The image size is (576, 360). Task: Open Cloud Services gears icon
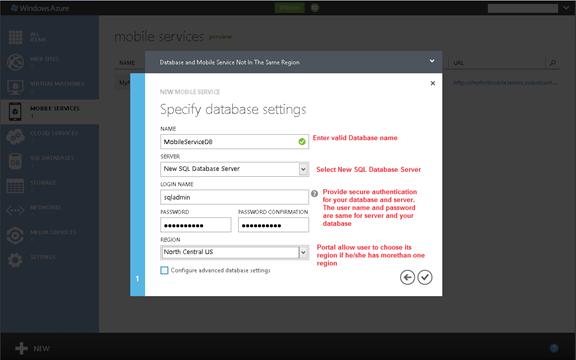click(15, 137)
